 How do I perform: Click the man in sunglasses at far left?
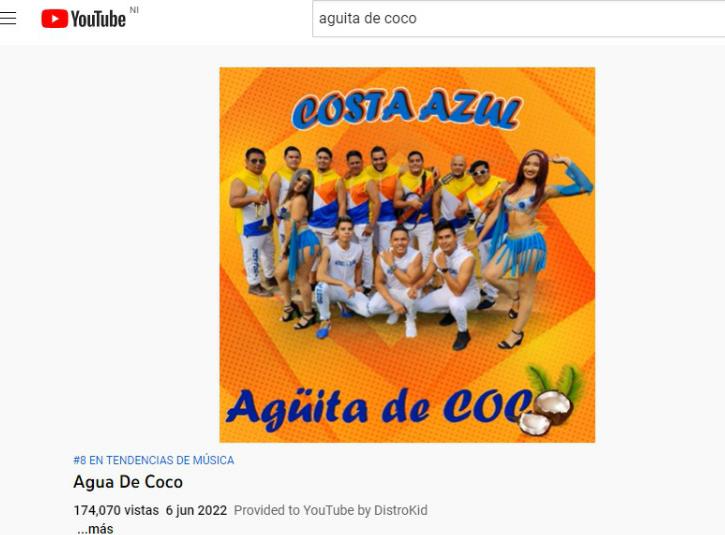pyautogui.click(x=253, y=222)
